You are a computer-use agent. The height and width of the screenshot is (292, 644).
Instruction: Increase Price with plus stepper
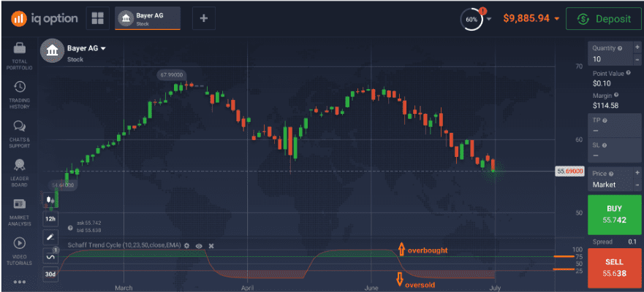[x=637, y=173]
